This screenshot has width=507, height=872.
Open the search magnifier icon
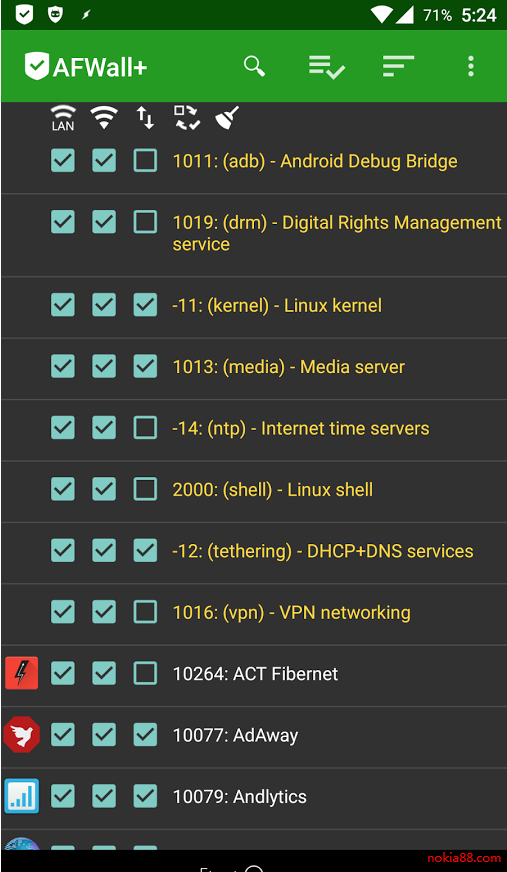coord(254,66)
